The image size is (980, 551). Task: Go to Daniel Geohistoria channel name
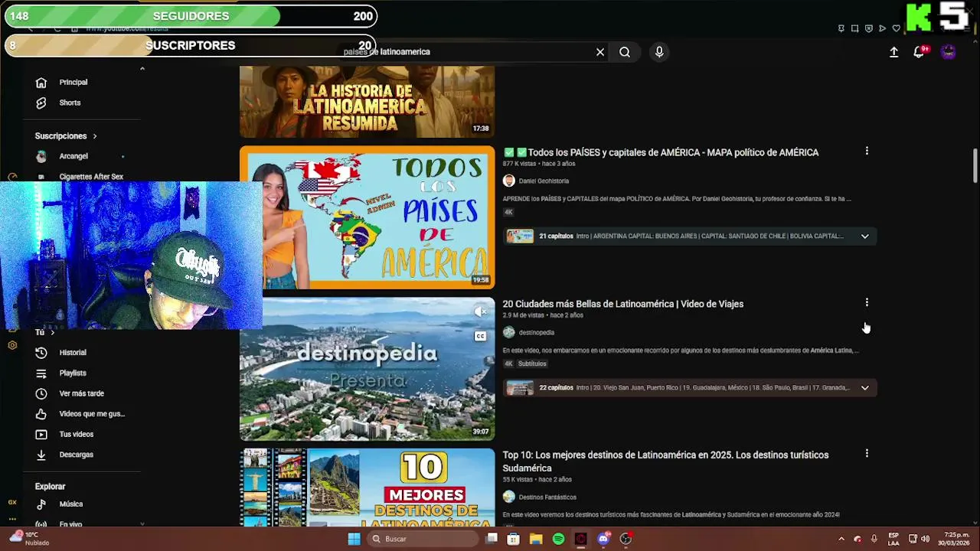pos(544,181)
